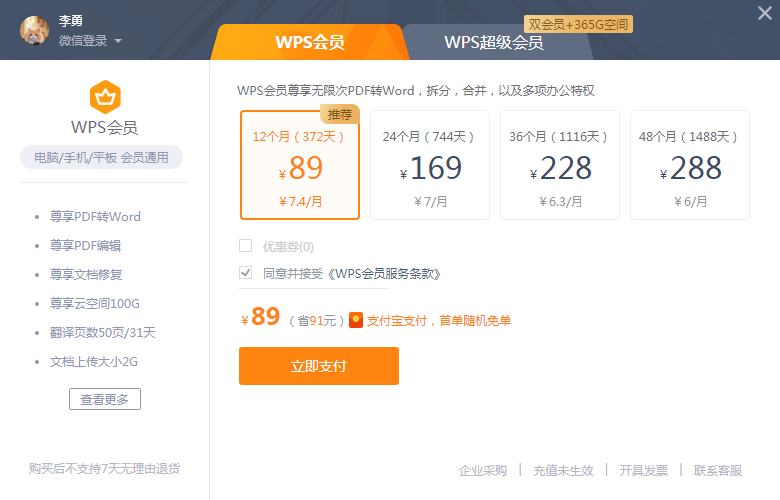Click the Alipay red envelope icon
780x500 pixels.
[356, 320]
